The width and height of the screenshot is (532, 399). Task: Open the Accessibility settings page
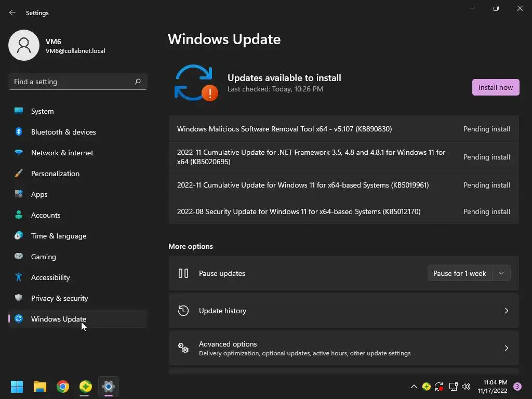click(78, 277)
